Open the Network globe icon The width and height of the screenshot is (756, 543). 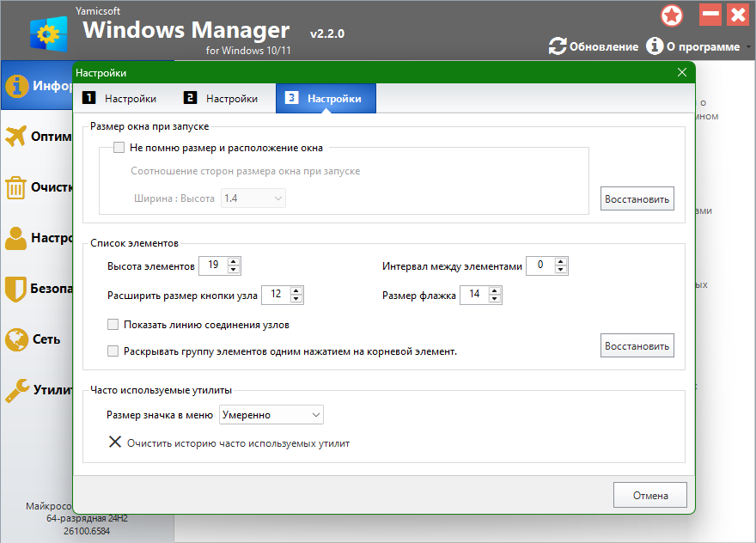pyautogui.click(x=16, y=339)
